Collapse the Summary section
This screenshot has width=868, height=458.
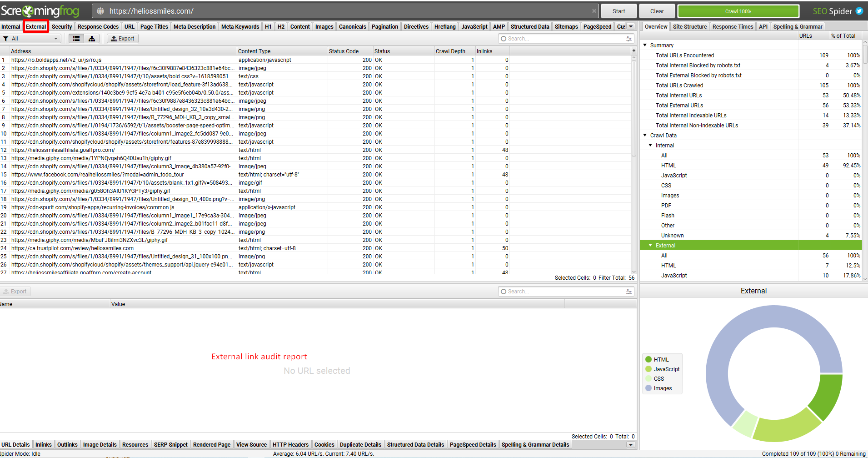pyautogui.click(x=645, y=45)
